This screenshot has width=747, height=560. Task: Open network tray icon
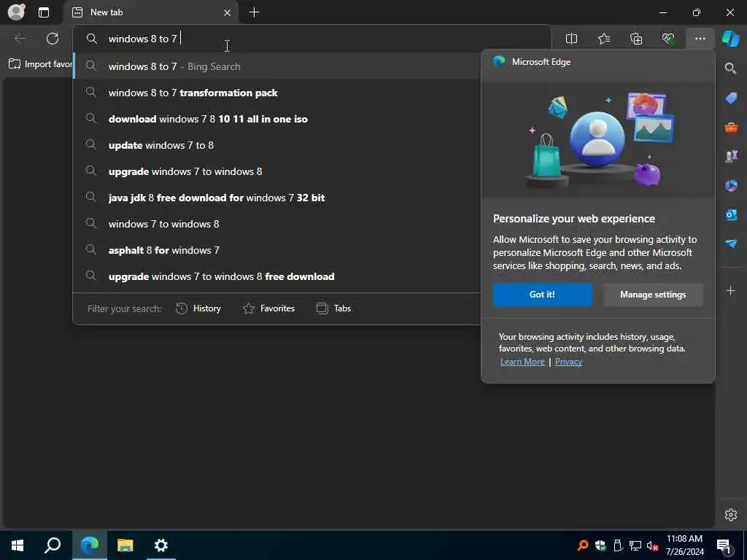pyautogui.click(x=635, y=545)
